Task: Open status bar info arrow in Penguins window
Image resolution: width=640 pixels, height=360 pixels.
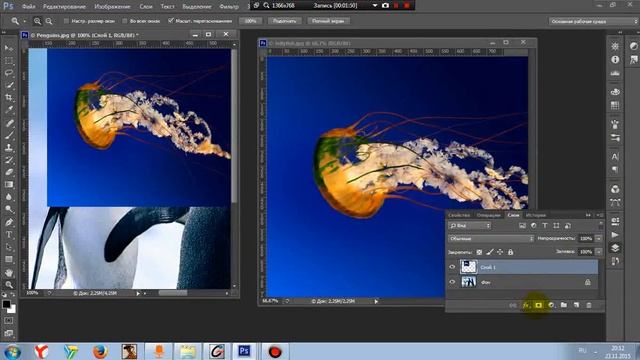Action: [138, 293]
